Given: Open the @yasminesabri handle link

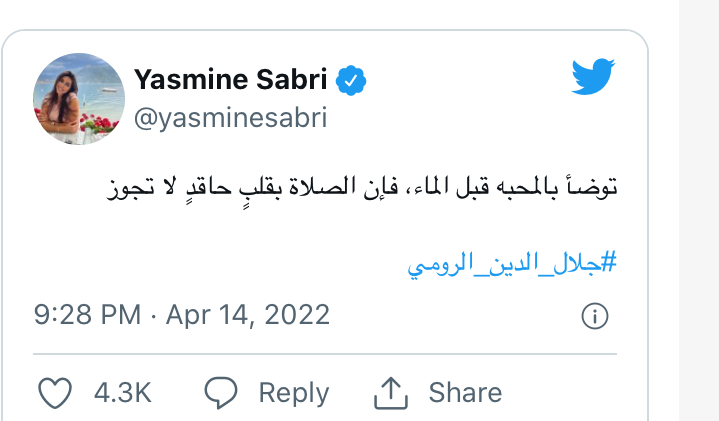Looking at the screenshot, I should click(230, 119).
